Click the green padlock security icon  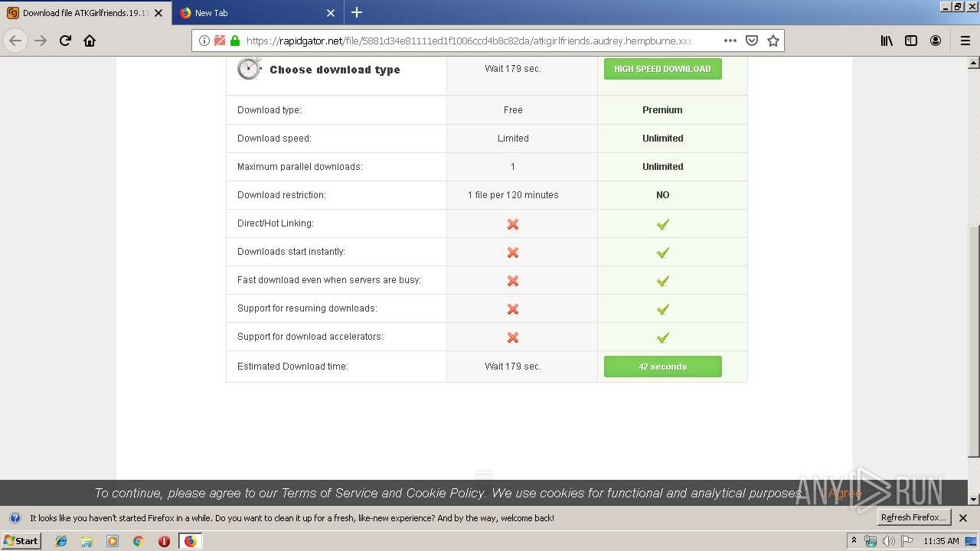point(234,41)
